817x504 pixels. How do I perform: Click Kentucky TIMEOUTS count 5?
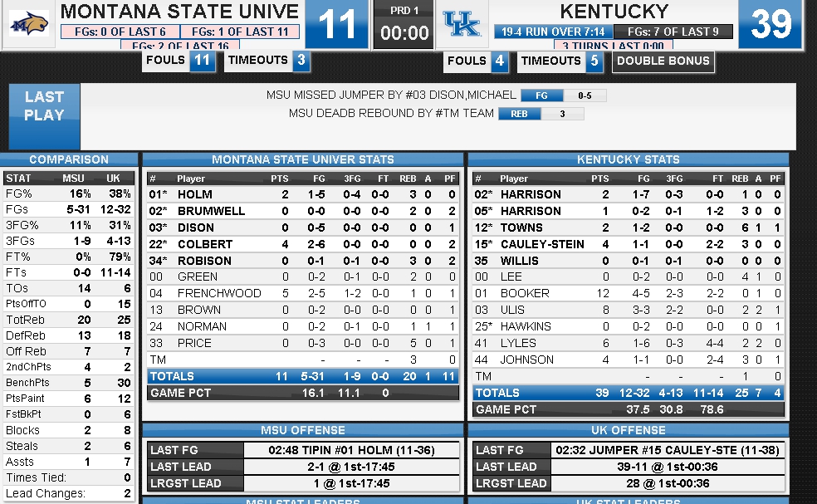[x=594, y=61]
